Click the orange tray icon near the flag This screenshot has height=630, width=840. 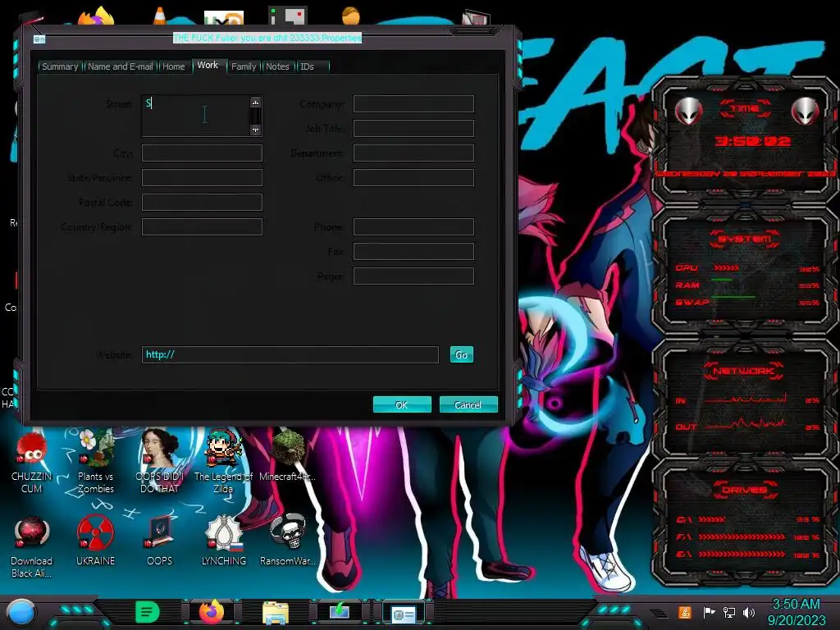(x=685, y=612)
